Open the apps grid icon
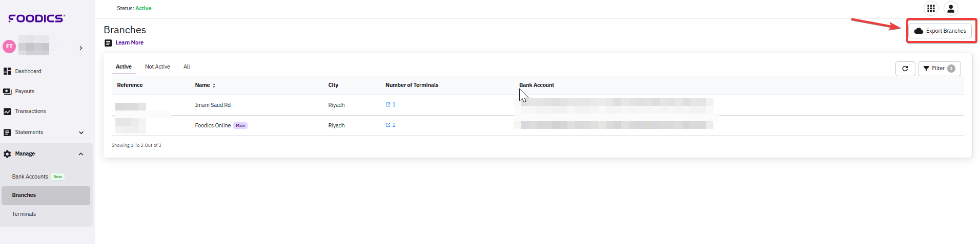The image size is (980, 244). [931, 9]
